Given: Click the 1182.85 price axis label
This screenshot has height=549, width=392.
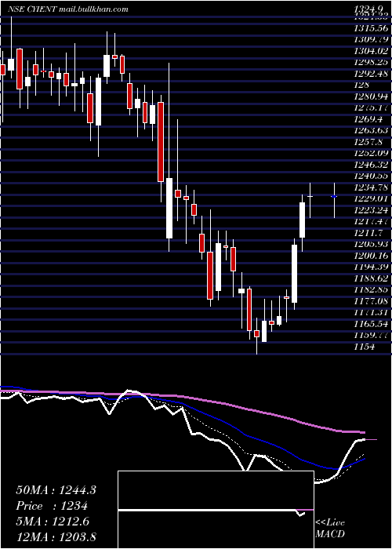Looking at the screenshot, I should point(371,289).
